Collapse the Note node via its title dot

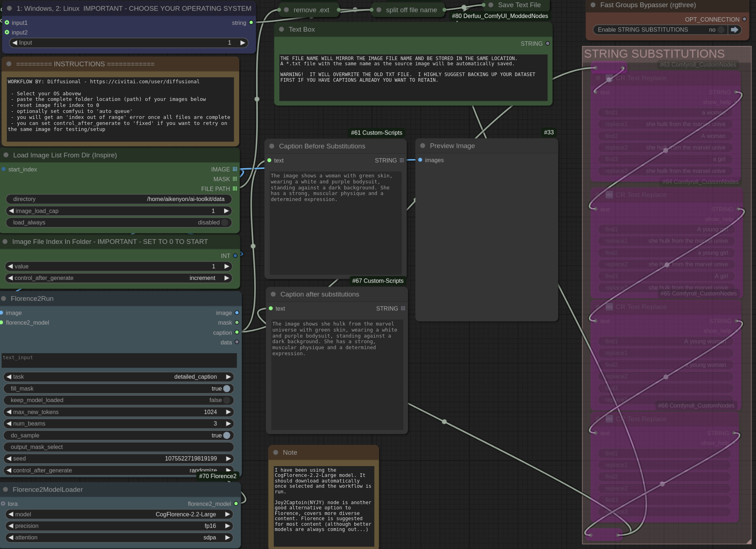point(276,452)
